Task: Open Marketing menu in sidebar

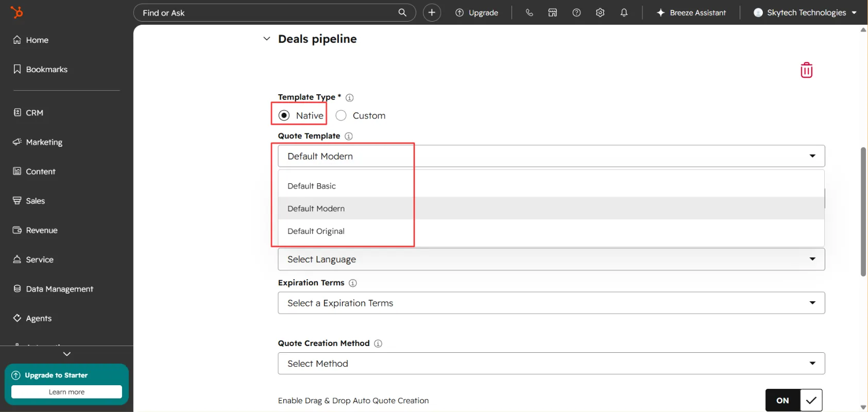Action: [44, 142]
